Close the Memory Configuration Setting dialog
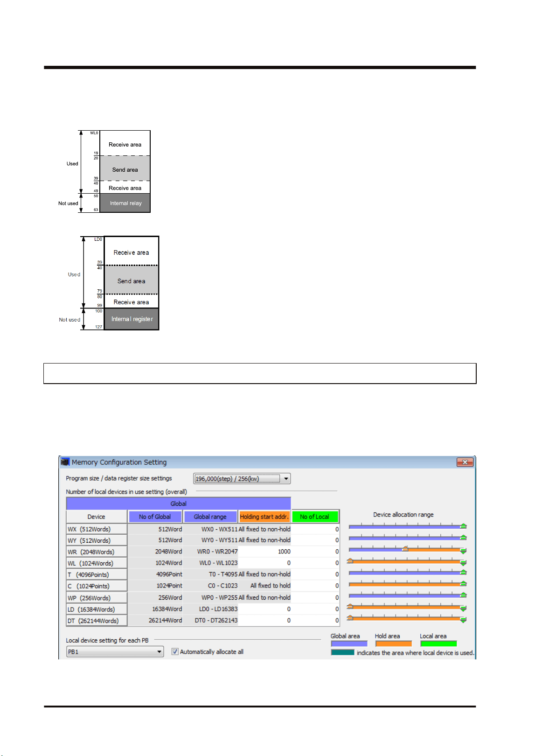The image size is (535, 756). [x=465, y=462]
